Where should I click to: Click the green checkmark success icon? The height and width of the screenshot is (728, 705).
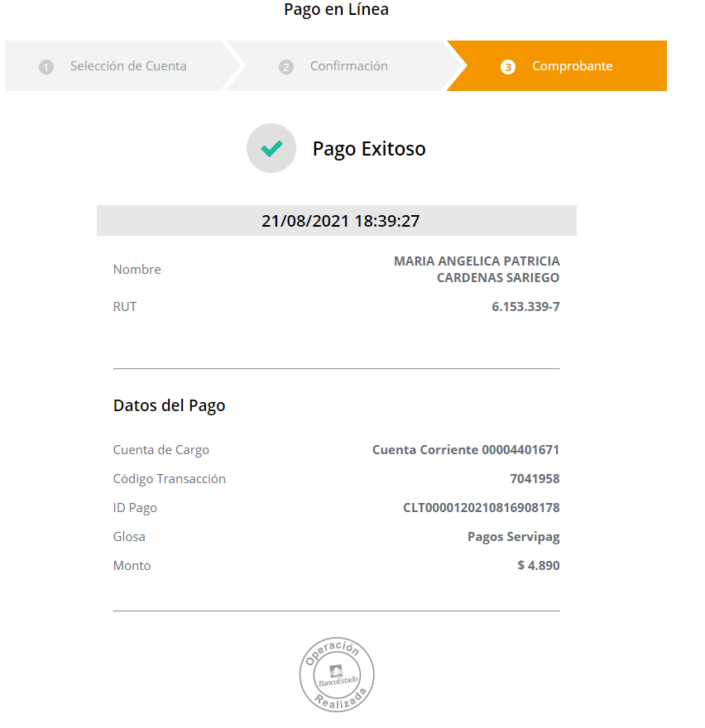pyautogui.click(x=271, y=148)
